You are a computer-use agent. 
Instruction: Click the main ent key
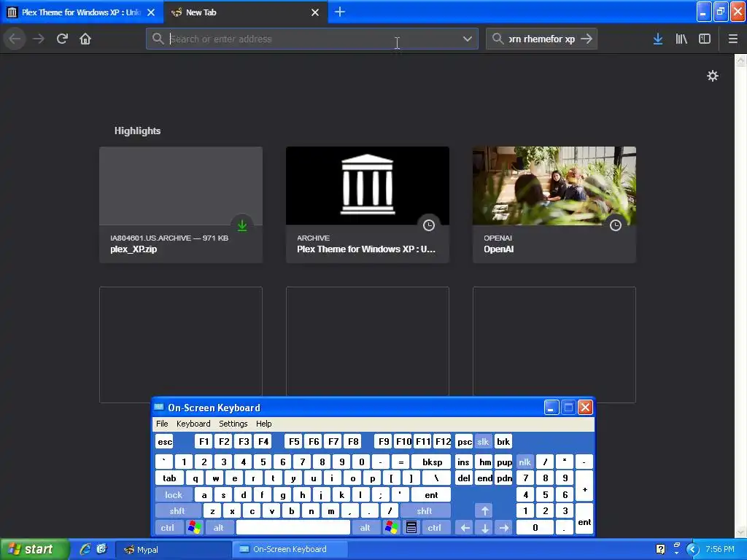pyautogui.click(x=431, y=495)
